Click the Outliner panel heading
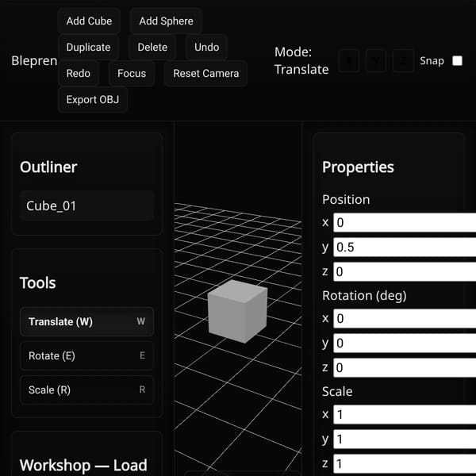 pos(48,167)
